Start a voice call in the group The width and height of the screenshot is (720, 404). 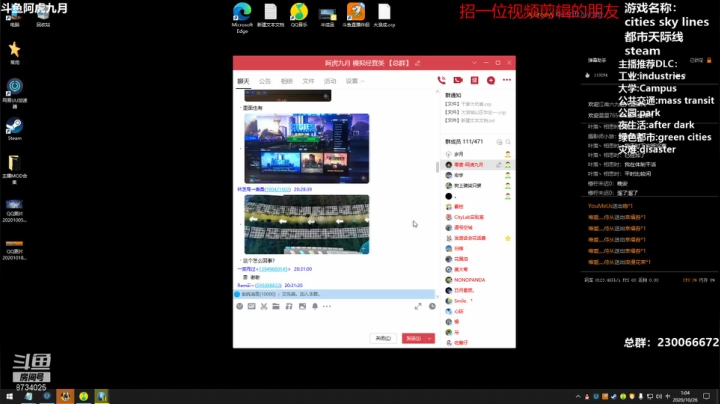pyautogui.click(x=441, y=80)
